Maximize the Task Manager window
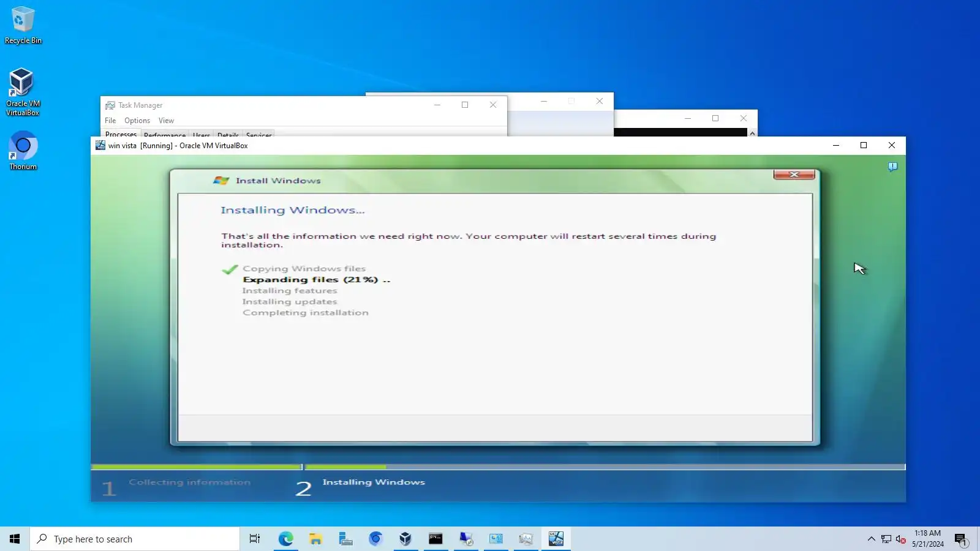Viewport: 980px width, 551px height. point(465,105)
